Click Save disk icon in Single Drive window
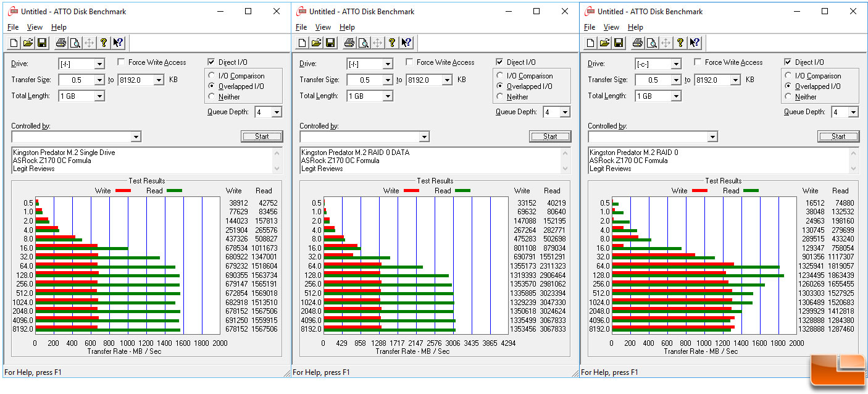 coord(42,43)
